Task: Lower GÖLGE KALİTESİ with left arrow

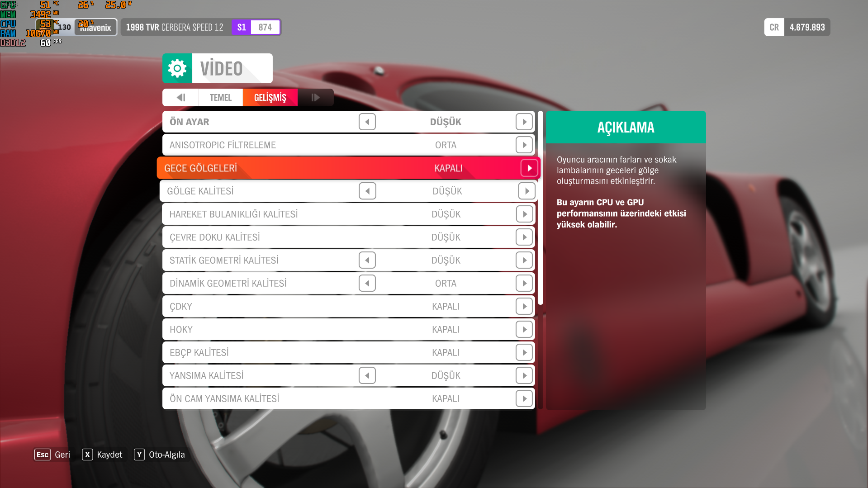Action: tap(367, 191)
